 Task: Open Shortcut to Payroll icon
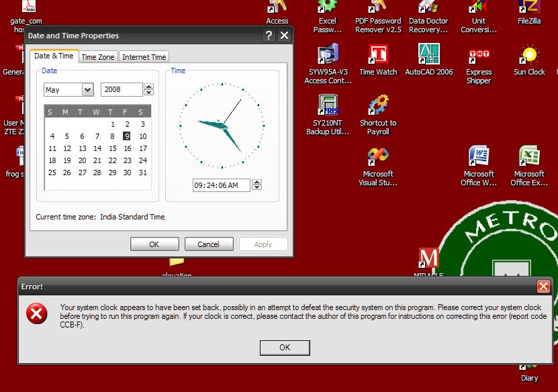click(378, 115)
